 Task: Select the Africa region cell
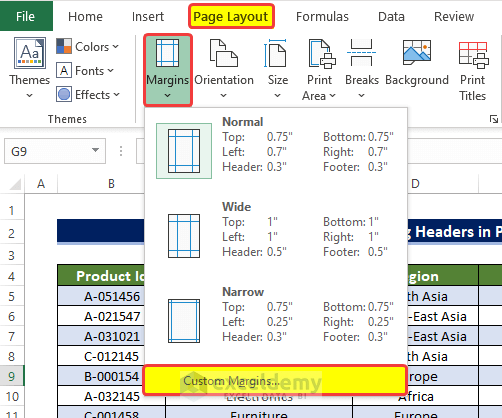416,397
